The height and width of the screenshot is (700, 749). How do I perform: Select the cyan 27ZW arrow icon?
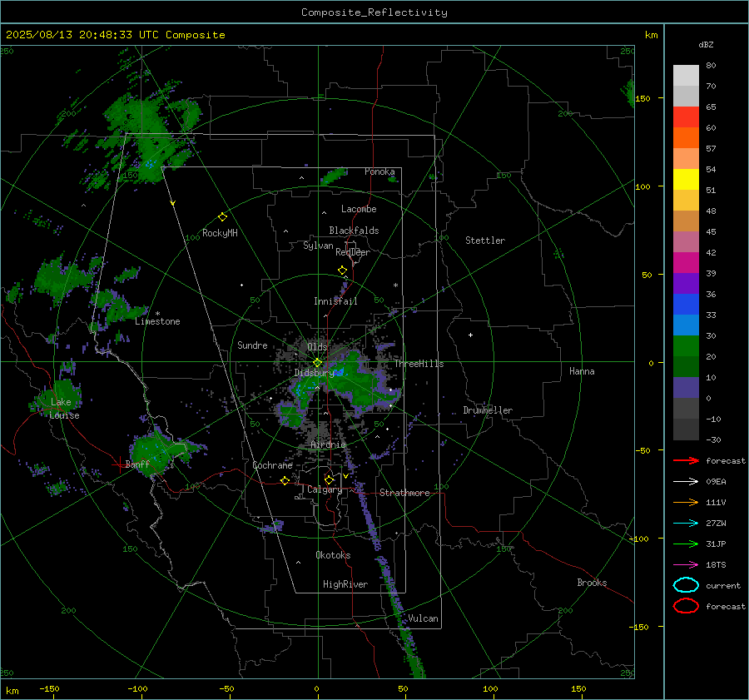686,524
